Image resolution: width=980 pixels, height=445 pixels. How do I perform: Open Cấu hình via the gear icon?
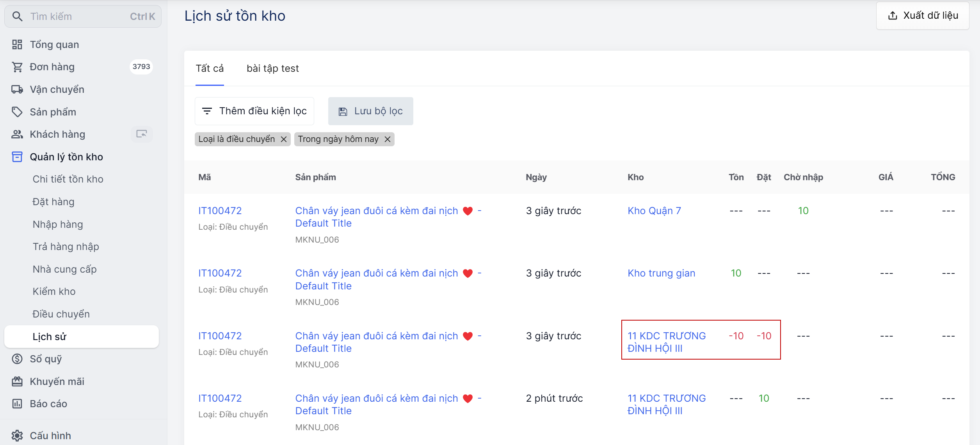17,435
